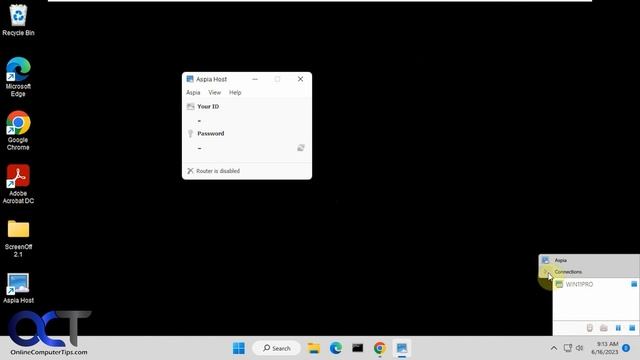This screenshot has width=640, height=360.
Task: Open the Help menu in Aspia Host
Action: tap(235, 93)
